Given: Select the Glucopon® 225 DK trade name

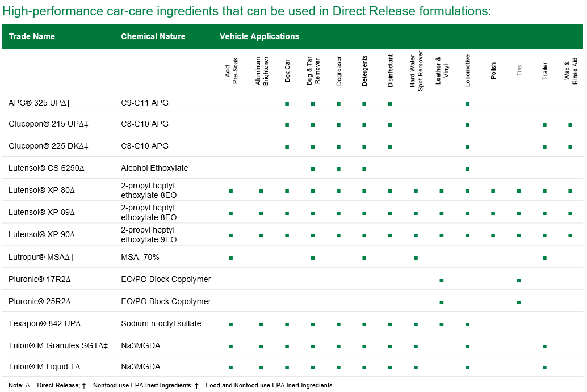Looking at the screenshot, I should click(x=48, y=146).
